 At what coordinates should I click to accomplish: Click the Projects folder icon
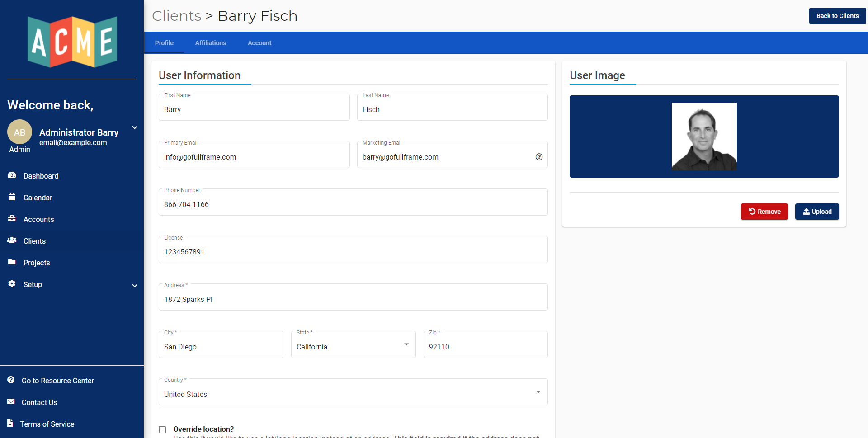click(12, 262)
